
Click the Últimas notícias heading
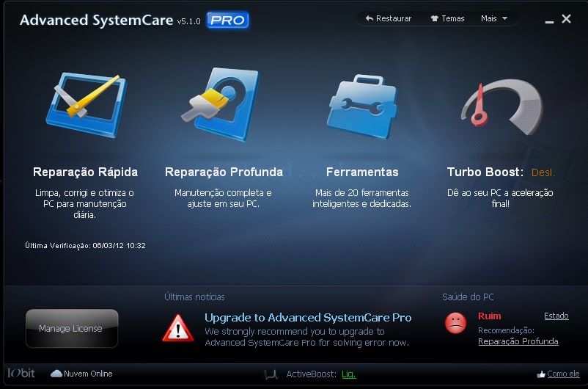[194, 297]
